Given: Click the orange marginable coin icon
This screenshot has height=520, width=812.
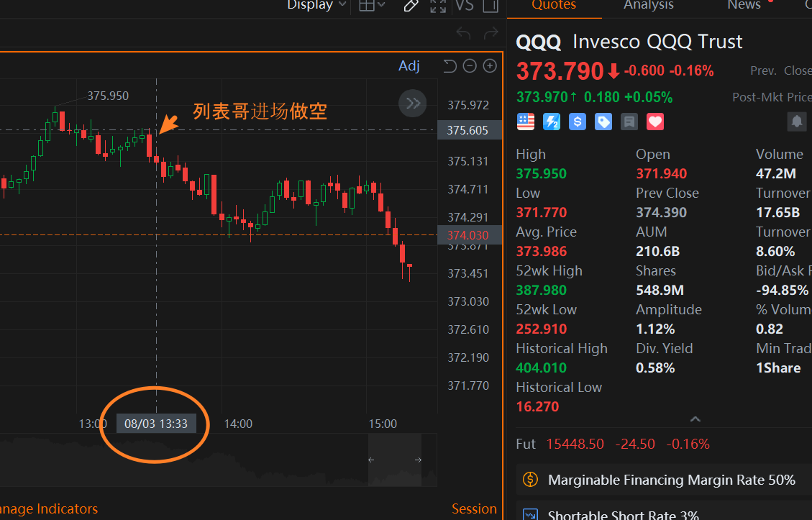Looking at the screenshot, I should (530, 480).
